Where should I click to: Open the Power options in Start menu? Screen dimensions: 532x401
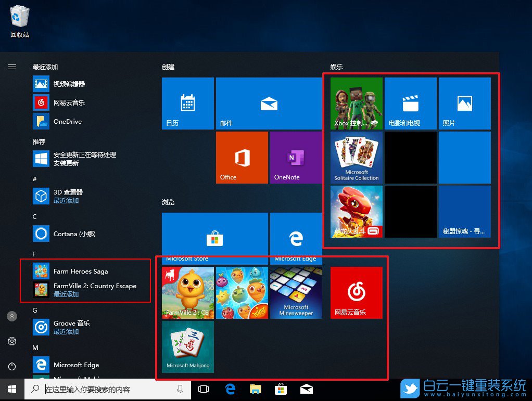(x=12, y=365)
